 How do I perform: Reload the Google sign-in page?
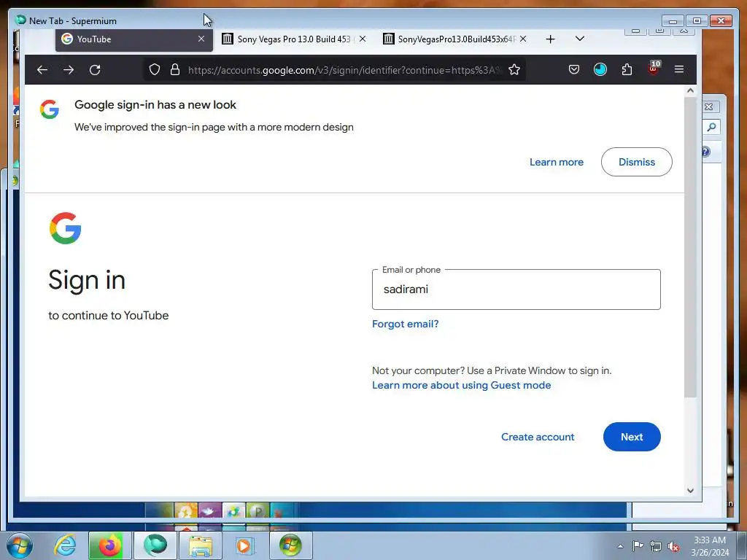point(95,70)
